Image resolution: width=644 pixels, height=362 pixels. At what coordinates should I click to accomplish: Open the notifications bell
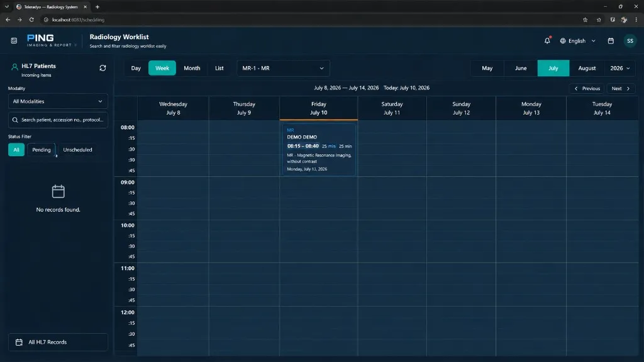(x=547, y=41)
